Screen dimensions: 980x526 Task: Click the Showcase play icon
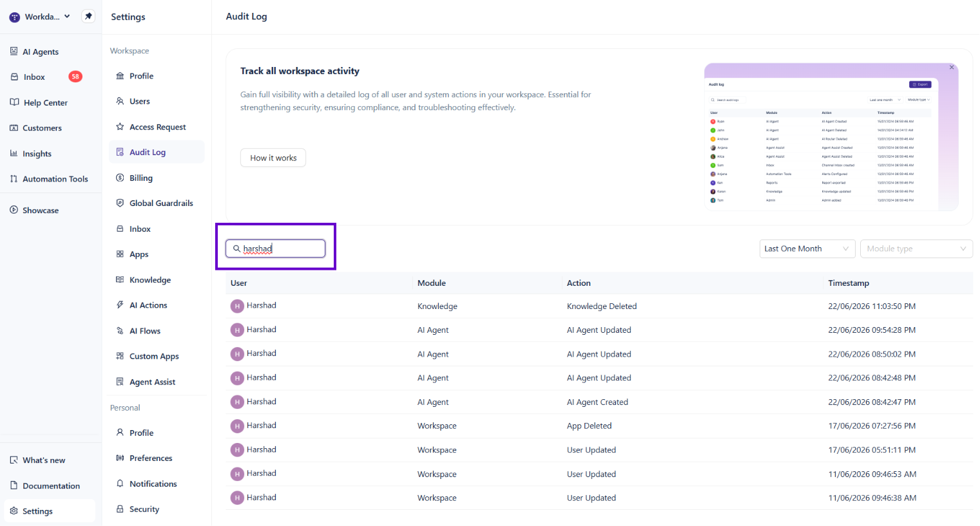point(14,210)
